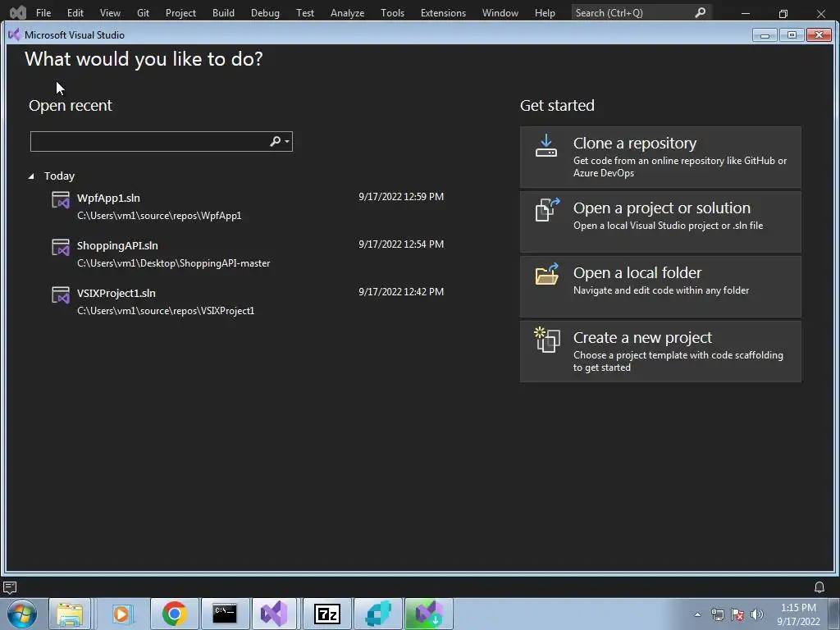
Task: Open recent WpfApp1.sln entry
Action: [248, 206]
